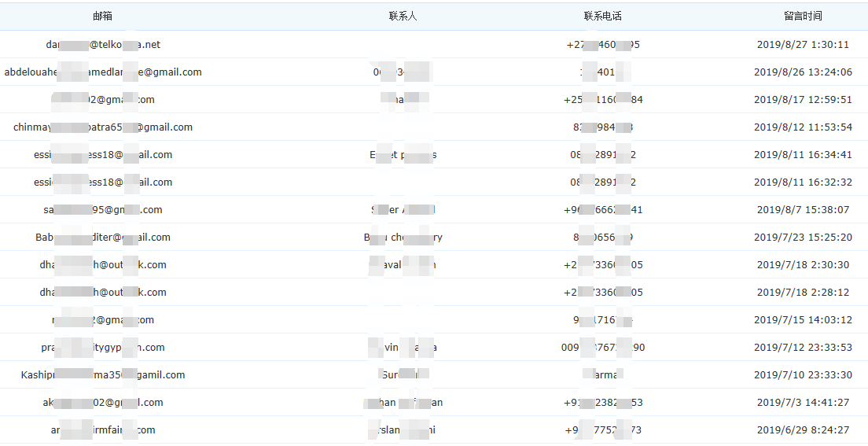The height and width of the screenshot is (446, 868).
Task: Click the email beginning with chinmay
Action: (103, 127)
